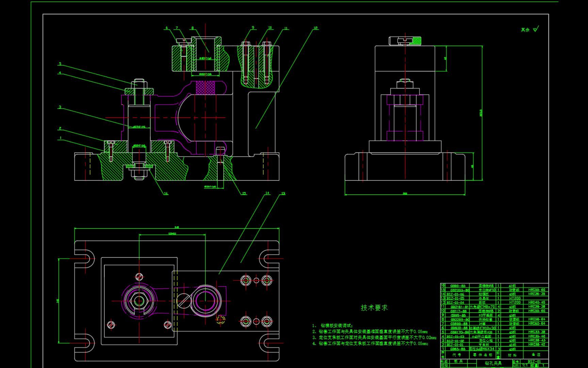Select requirement line 4 about 定位支承板工作面垂直度
588x368 pixels.
(370, 343)
